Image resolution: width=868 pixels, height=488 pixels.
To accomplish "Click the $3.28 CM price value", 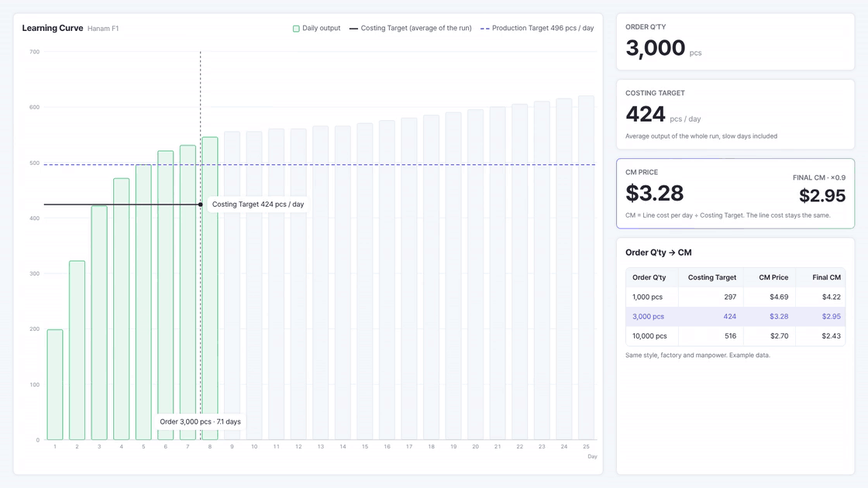I will (x=654, y=193).
